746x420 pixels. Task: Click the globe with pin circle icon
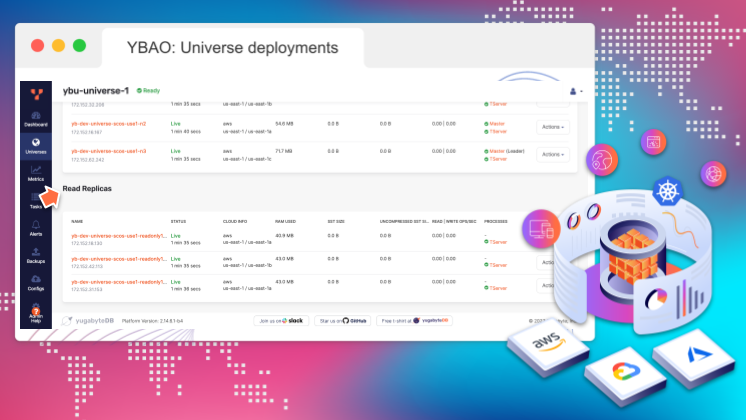[x=602, y=160]
